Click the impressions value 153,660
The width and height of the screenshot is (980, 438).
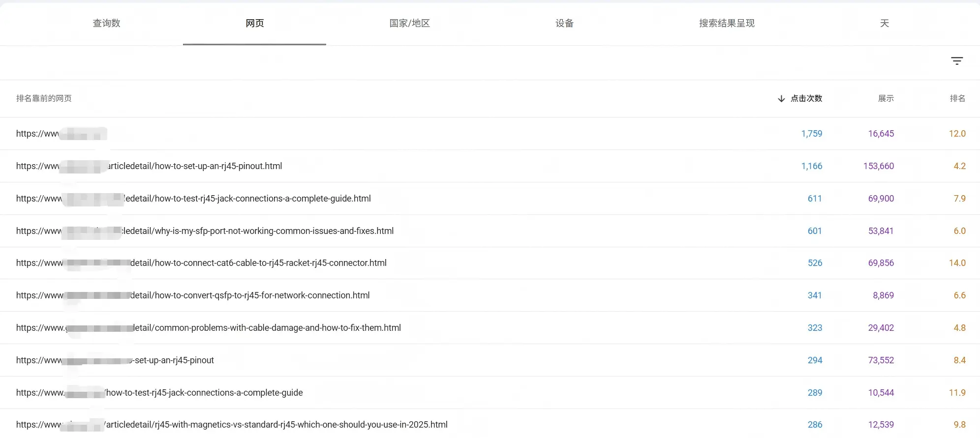(879, 166)
